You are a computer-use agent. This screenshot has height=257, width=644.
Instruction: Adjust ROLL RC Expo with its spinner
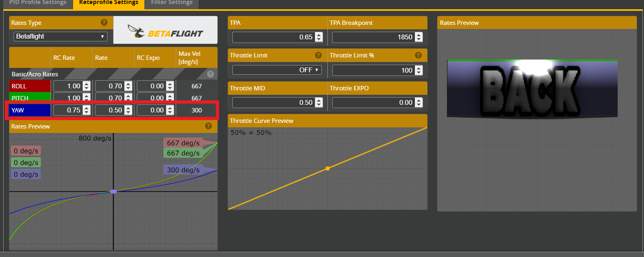pyautogui.click(x=170, y=86)
